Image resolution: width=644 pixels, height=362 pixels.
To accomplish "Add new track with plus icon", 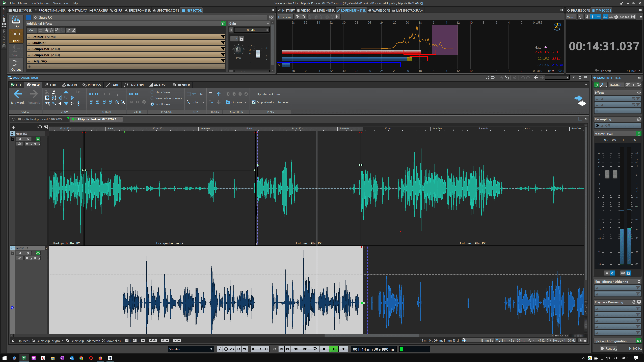I will 13,127.
